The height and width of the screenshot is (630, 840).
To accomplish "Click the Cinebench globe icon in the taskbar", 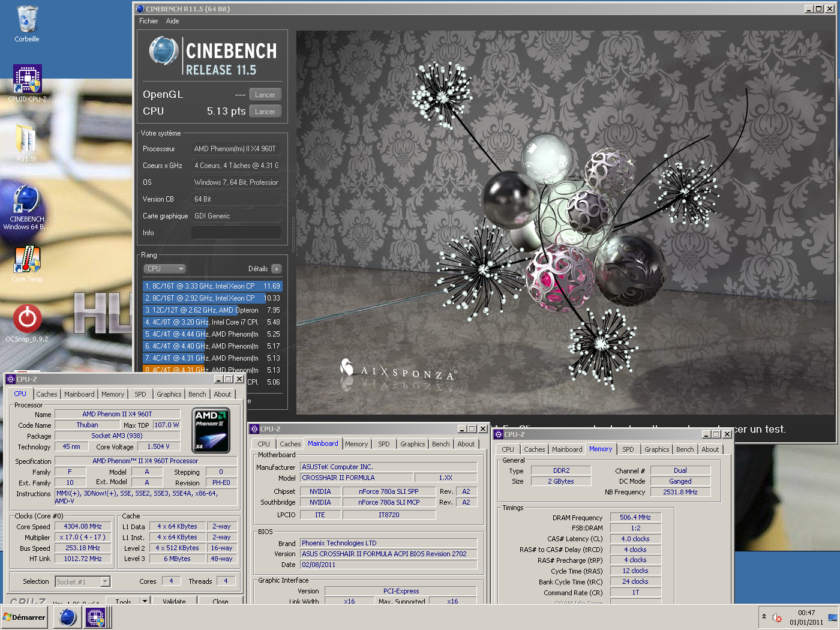I will pyautogui.click(x=68, y=617).
